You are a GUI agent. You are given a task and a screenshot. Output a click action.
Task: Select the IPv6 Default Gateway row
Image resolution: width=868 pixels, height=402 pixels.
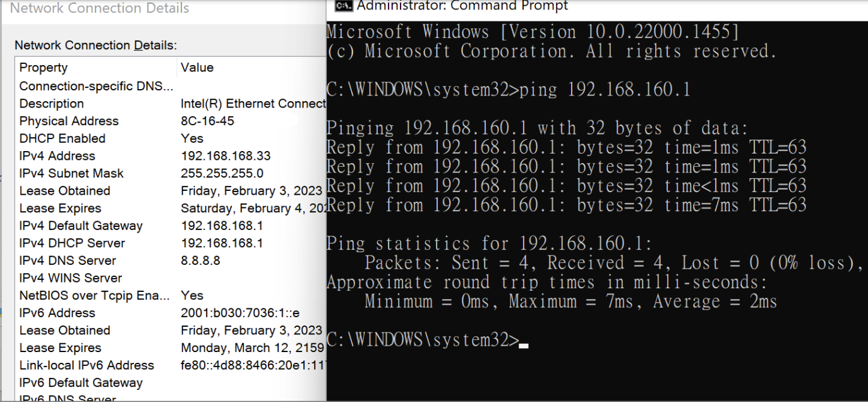coord(81,382)
